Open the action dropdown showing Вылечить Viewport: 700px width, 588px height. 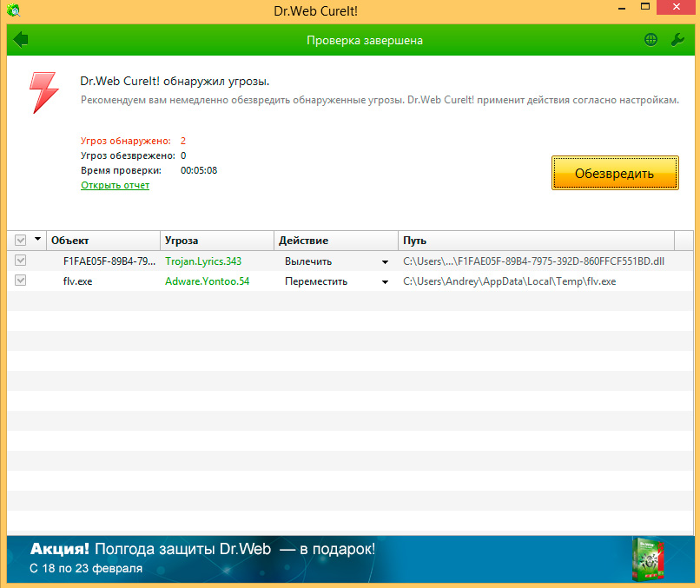point(384,261)
